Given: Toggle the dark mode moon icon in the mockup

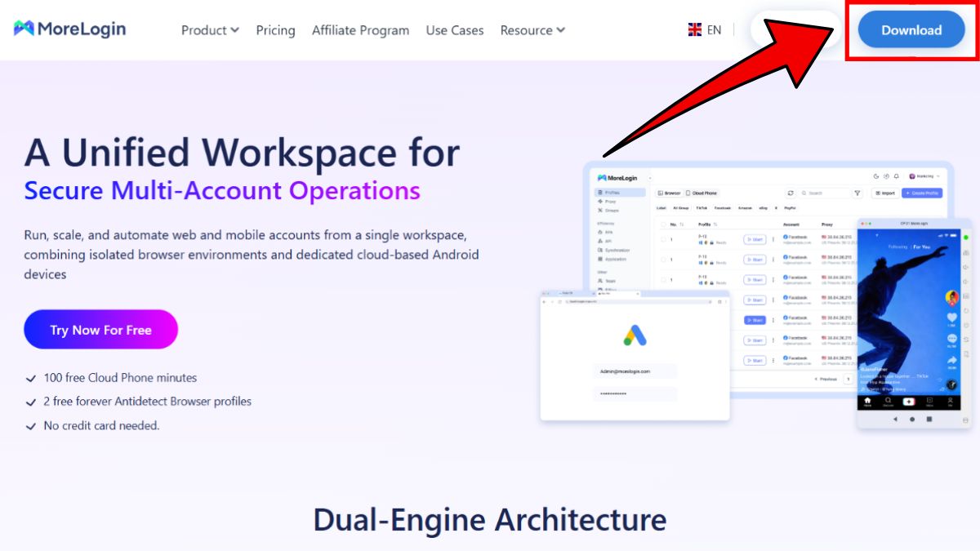Looking at the screenshot, I should click(x=876, y=176).
